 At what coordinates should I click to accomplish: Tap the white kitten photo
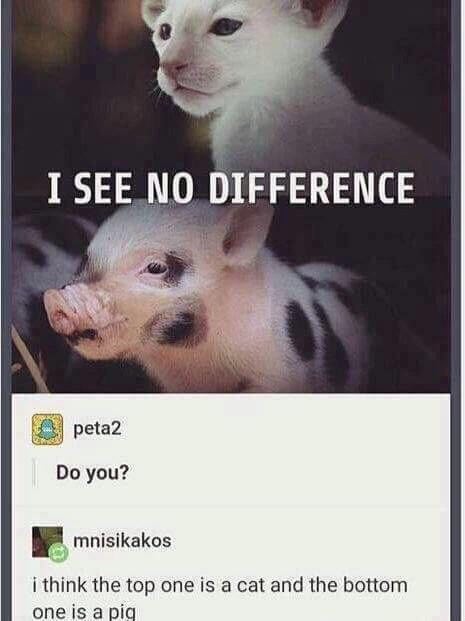coord(232,85)
